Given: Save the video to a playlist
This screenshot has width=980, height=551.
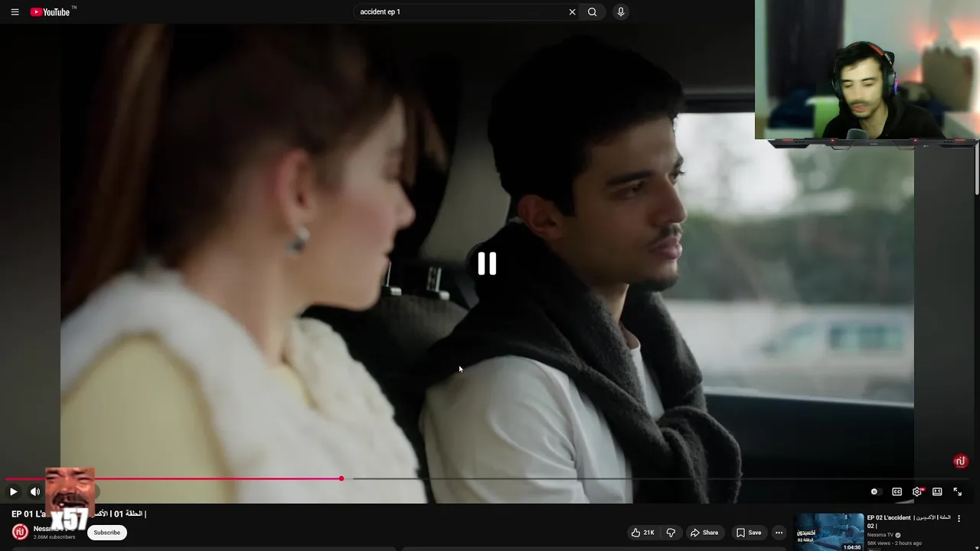Looking at the screenshot, I should [749, 533].
